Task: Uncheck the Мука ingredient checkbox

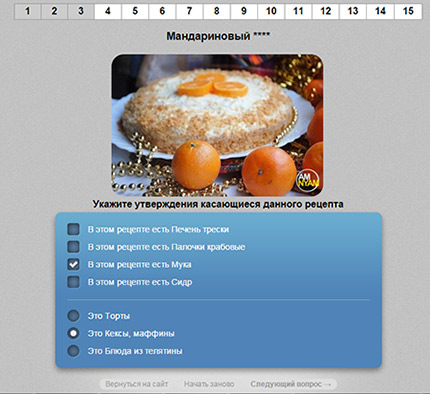Action: click(73, 265)
